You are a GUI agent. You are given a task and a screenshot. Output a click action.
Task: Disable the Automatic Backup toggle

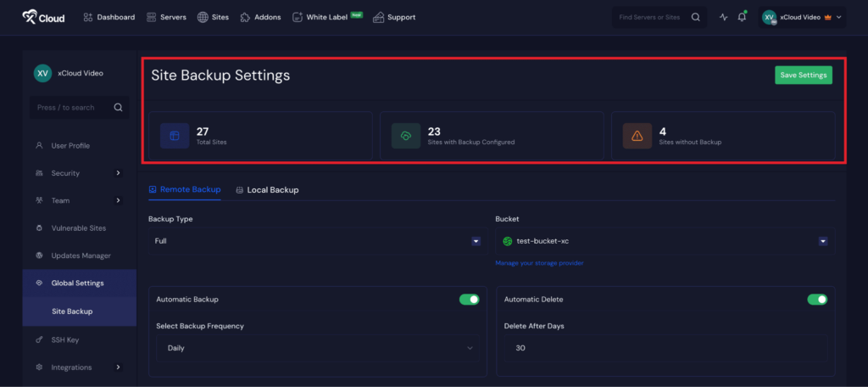click(469, 300)
